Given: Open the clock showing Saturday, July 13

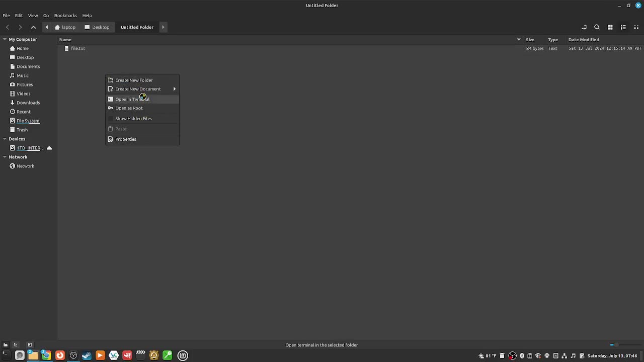Looking at the screenshot, I should (612, 356).
